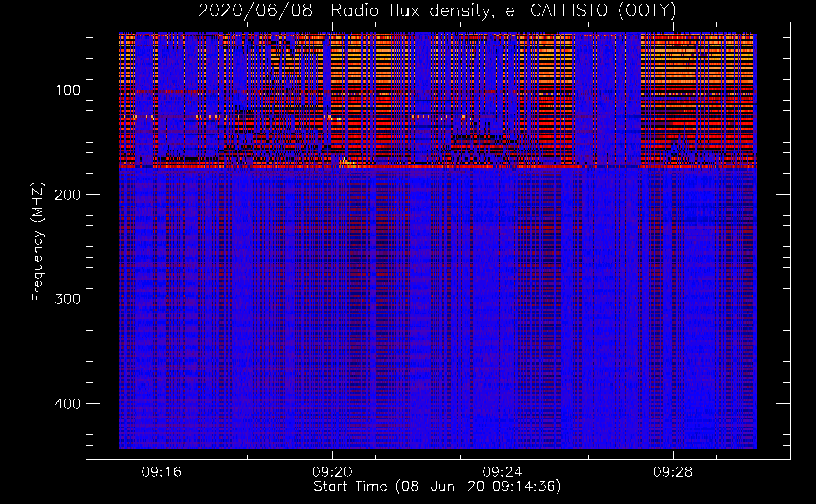Click the 200 frequency tick label
Viewport: 816px width, 504px height.
pyautogui.click(x=68, y=195)
